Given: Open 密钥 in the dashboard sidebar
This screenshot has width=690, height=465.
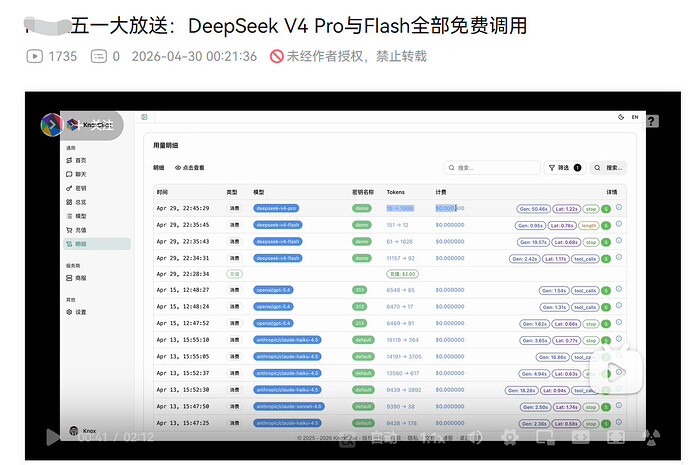Looking at the screenshot, I should coord(77,188).
